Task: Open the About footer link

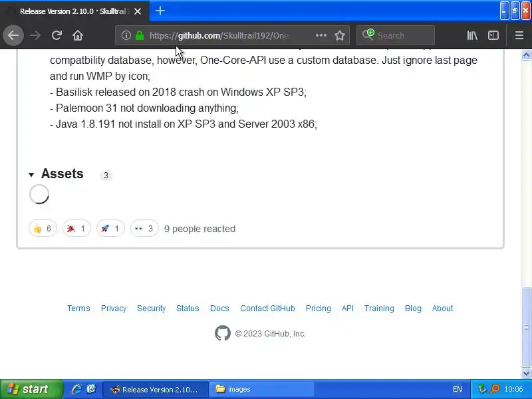Action: tap(442, 308)
